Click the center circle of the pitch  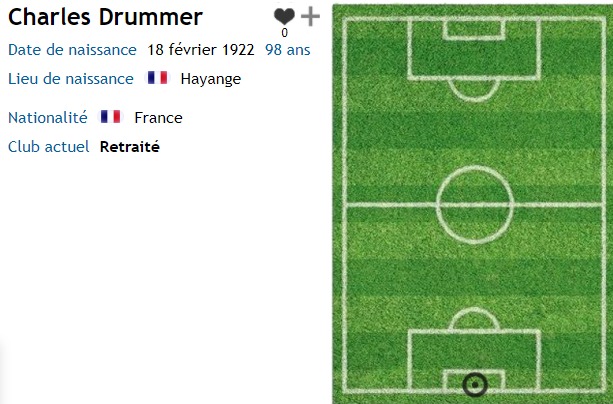[x=475, y=205]
